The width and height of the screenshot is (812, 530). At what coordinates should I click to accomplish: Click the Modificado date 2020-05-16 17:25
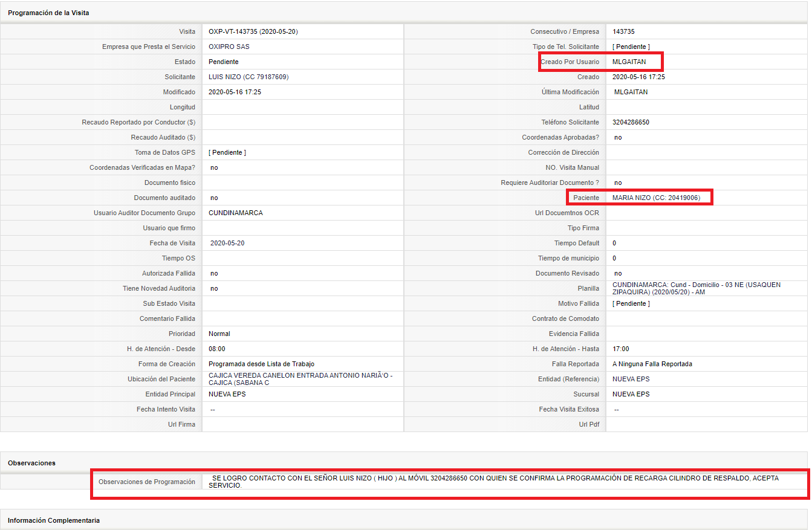click(235, 92)
